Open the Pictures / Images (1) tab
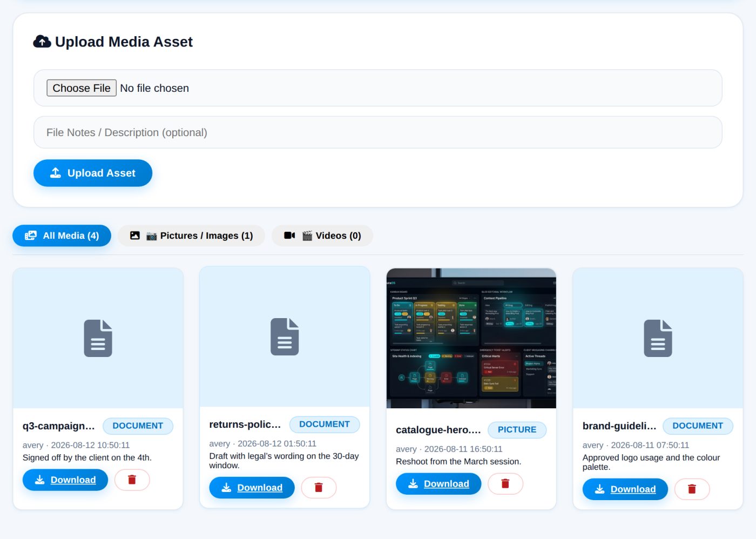The width and height of the screenshot is (756, 539). tap(191, 235)
